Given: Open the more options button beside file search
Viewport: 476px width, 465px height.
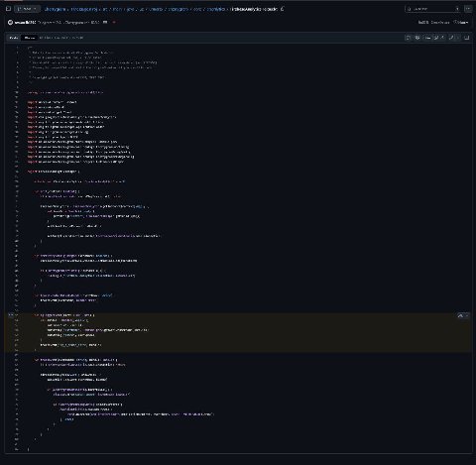Looking at the screenshot, I should click(x=468, y=9).
